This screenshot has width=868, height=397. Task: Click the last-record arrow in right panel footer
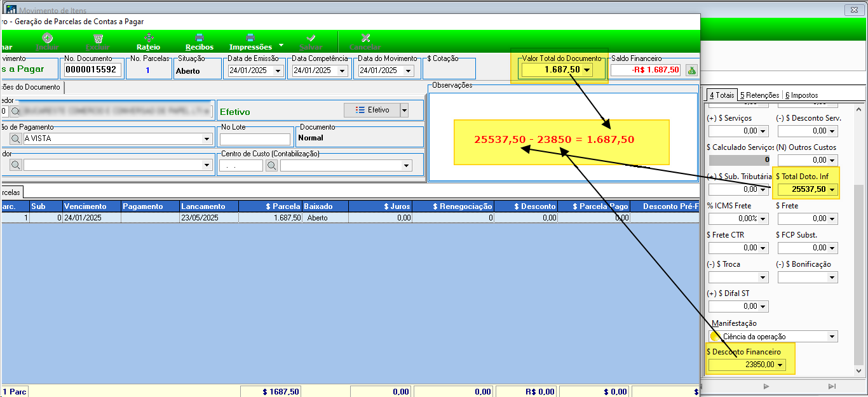click(x=832, y=386)
